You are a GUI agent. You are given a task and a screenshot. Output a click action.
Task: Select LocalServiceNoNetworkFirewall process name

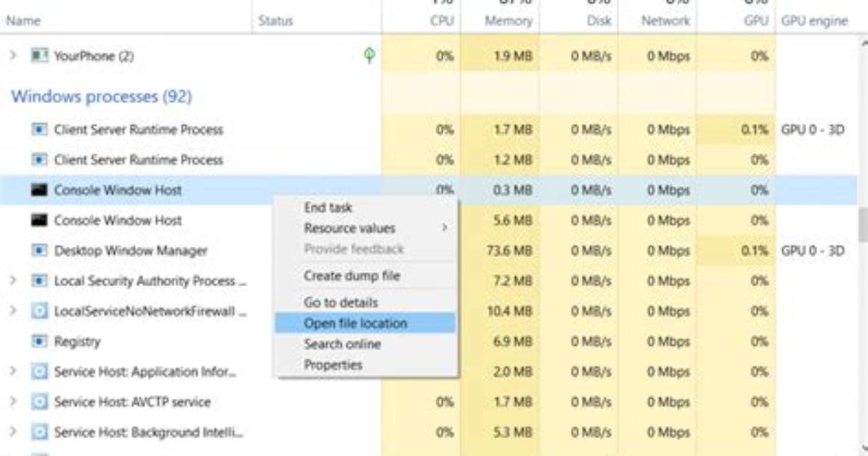click(x=150, y=312)
